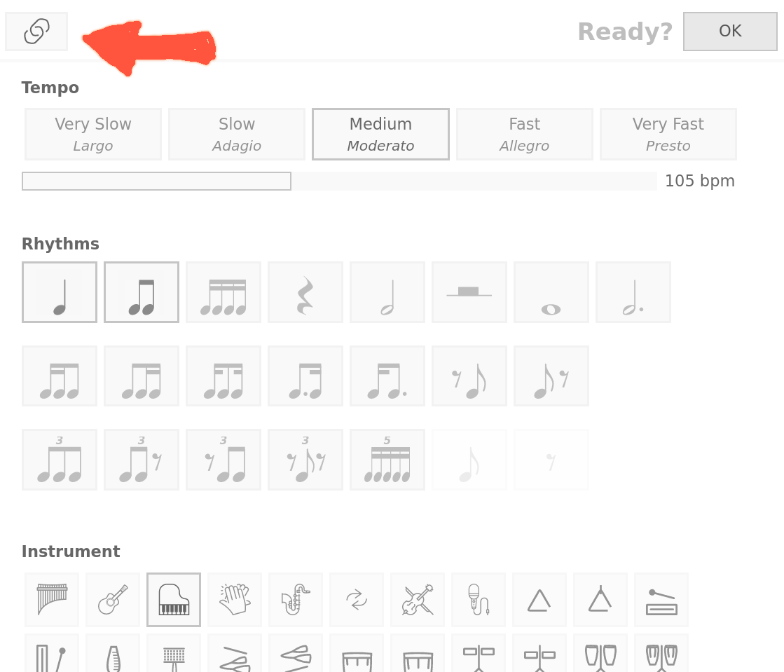Choose the guitar instrument

[113, 600]
